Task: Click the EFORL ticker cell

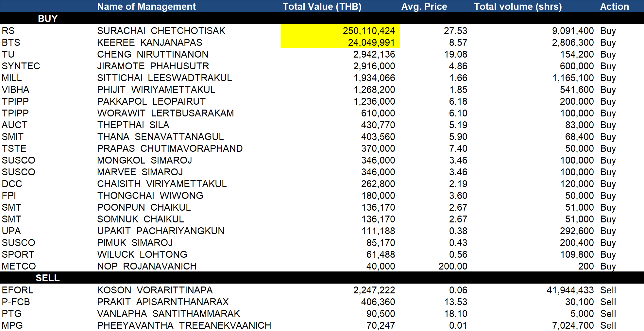Action: (17, 290)
